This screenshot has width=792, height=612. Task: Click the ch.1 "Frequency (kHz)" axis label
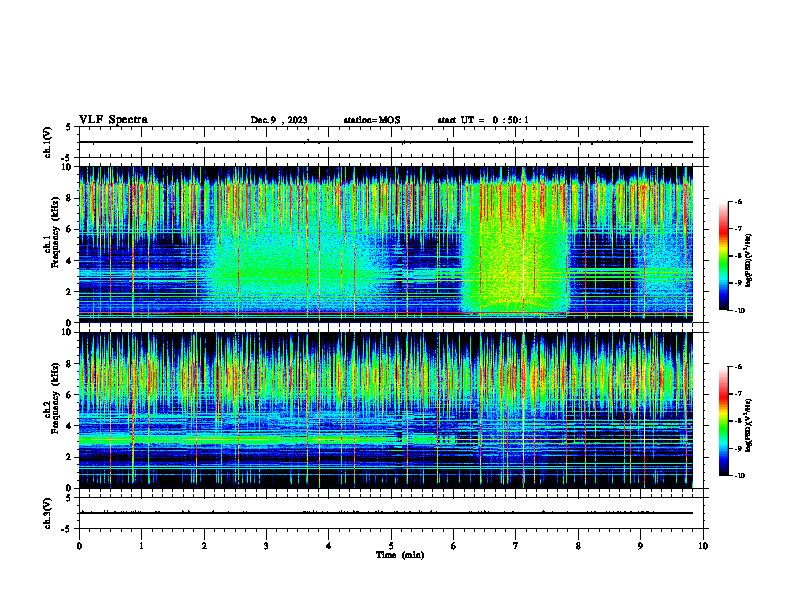click(55, 232)
